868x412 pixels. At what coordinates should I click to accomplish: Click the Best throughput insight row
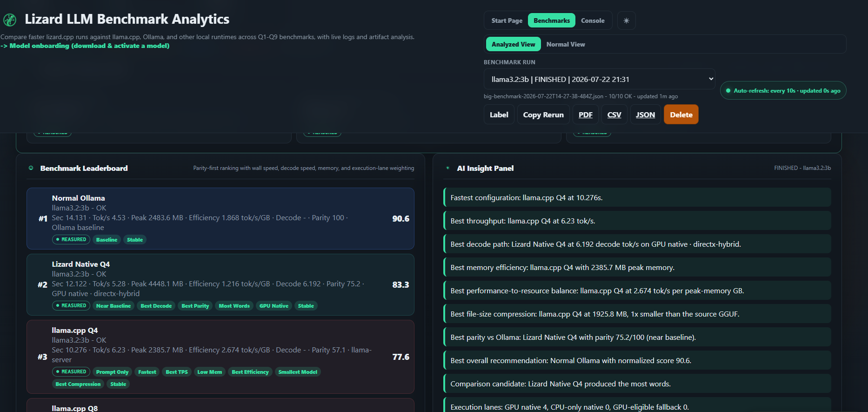[637, 221]
